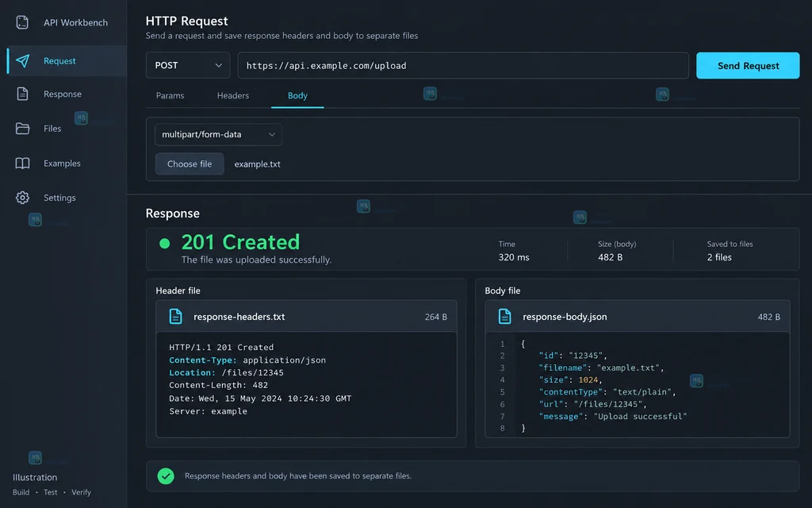
Task: Select the Request paper-plane icon
Action: pos(22,60)
